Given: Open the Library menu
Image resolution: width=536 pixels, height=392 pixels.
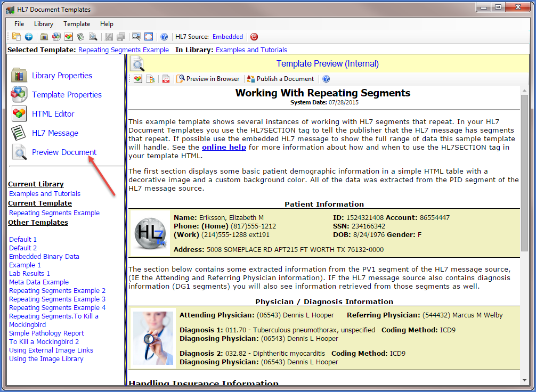Looking at the screenshot, I should [x=44, y=24].
